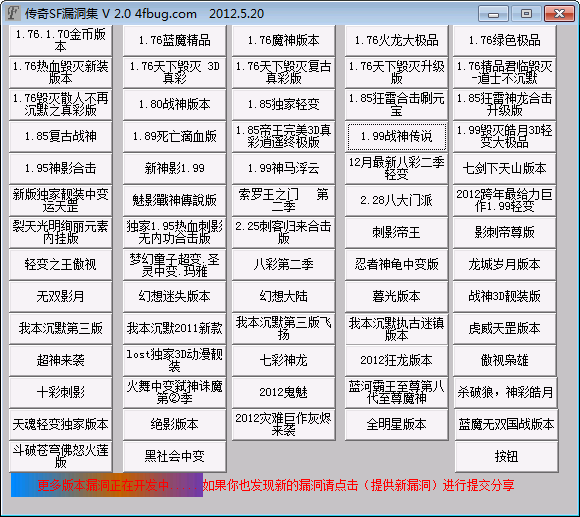
Task: Select 1.76精品君临毁灭-道士不沉默
Action: pos(505,72)
